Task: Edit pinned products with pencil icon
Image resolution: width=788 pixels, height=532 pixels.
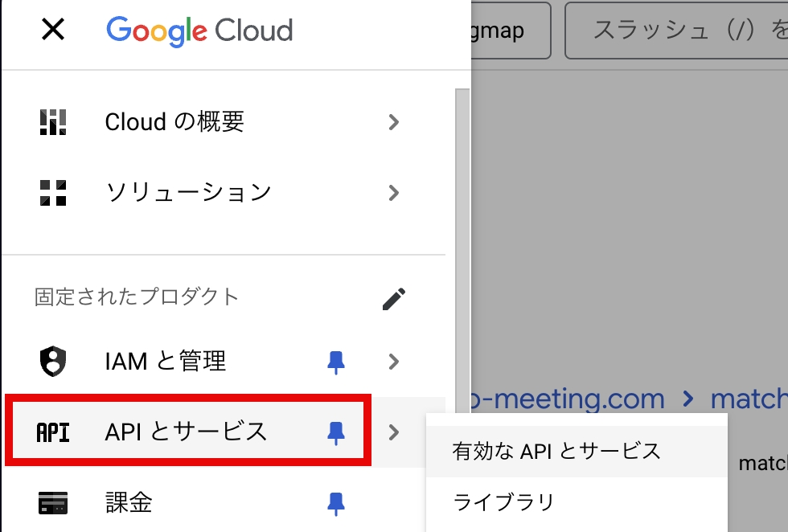Action: (x=393, y=298)
